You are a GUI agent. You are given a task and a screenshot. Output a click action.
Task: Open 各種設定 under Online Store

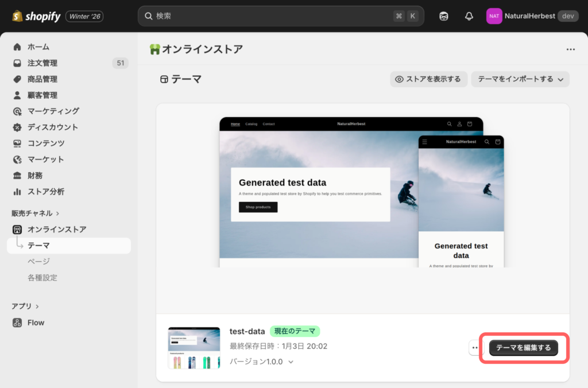[x=42, y=278]
